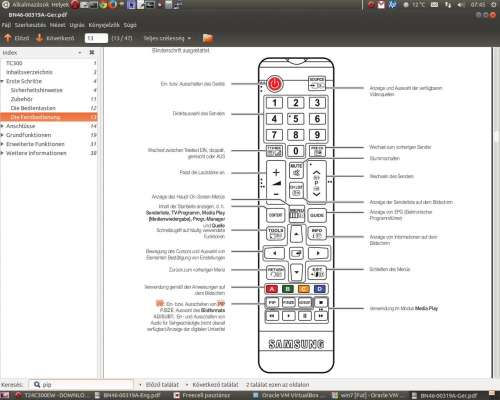The width and height of the screenshot is (500, 400).
Task: Close the Index side panel with the X
Action: coord(92,53)
